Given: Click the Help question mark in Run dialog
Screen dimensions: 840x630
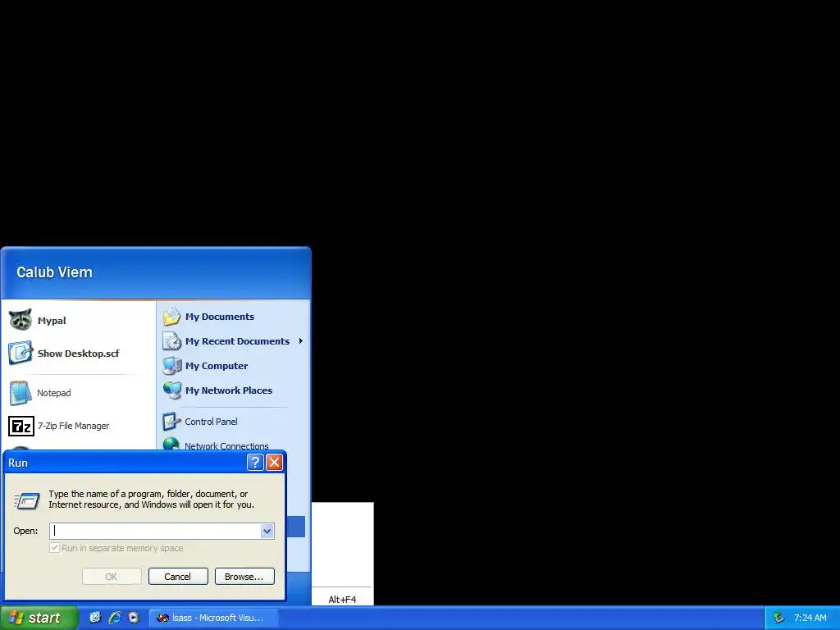Looking at the screenshot, I should tap(255, 463).
